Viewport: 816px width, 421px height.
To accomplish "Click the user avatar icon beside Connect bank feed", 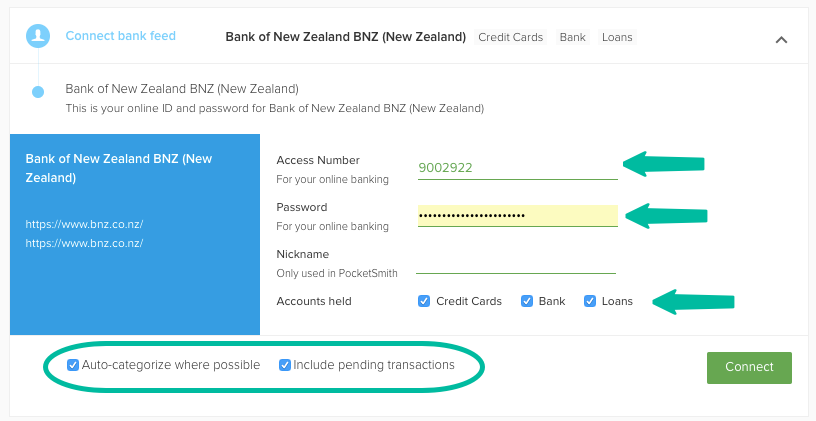I will [x=38, y=36].
